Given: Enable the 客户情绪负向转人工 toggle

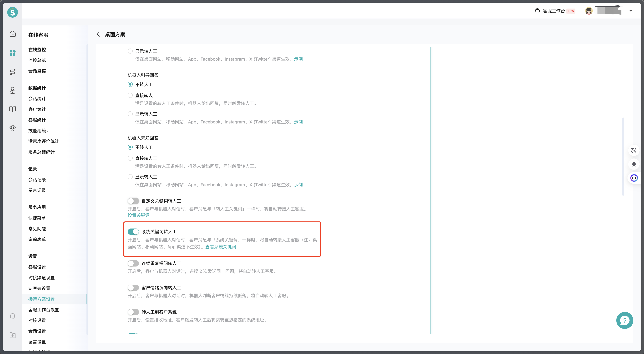Looking at the screenshot, I should 133,288.
